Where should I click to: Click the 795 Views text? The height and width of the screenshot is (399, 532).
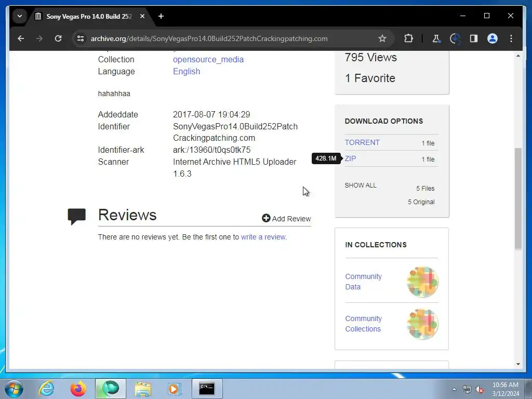pos(371,57)
